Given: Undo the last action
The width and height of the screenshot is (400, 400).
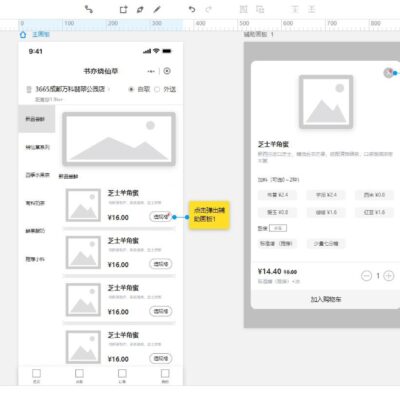Looking at the screenshot, I should point(192,9).
